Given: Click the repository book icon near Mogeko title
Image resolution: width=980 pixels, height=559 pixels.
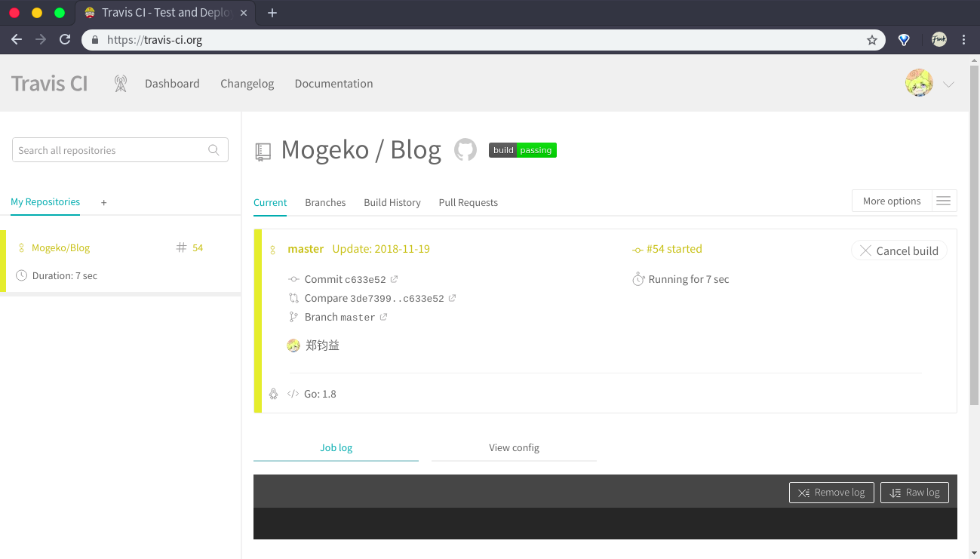Looking at the screenshot, I should (x=263, y=152).
